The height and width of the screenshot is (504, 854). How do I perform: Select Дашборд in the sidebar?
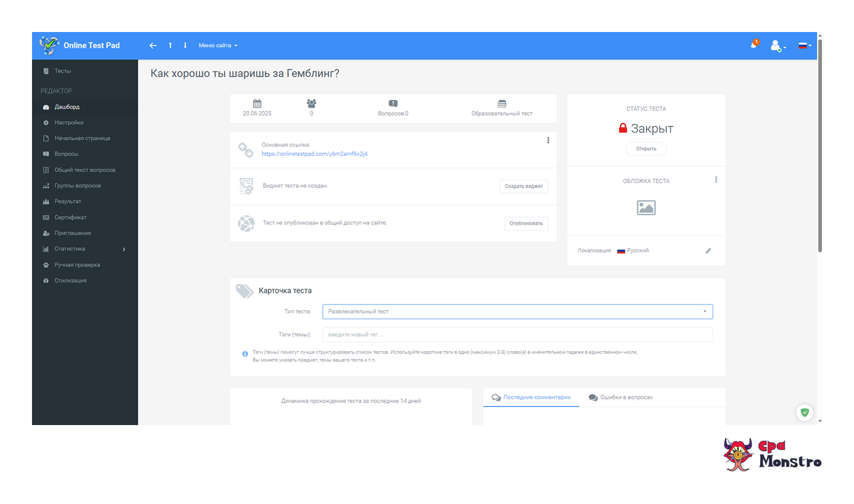(85, 107)
